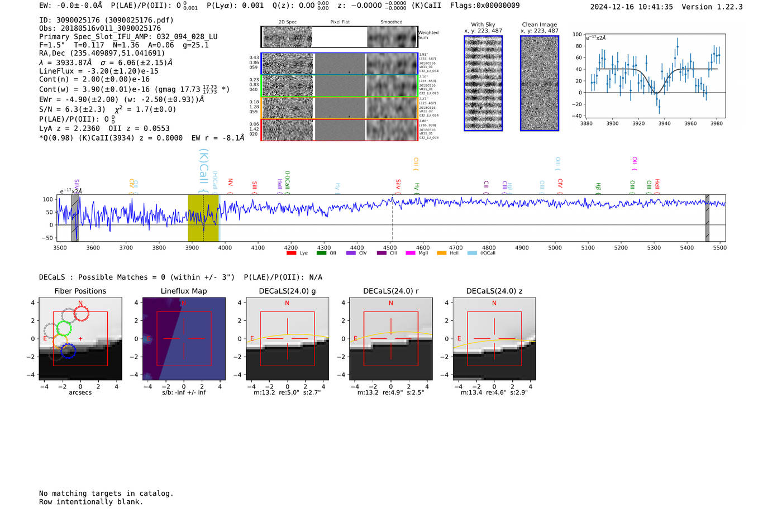
Task: Click the orange circle in Fiber Positions
Action: pos(60,341)
